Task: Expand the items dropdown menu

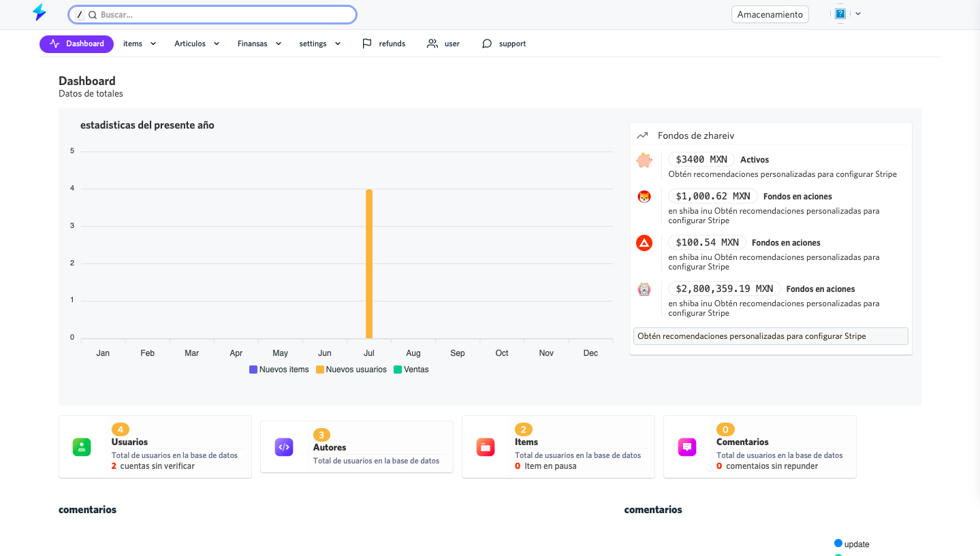Action: [140, 44]
